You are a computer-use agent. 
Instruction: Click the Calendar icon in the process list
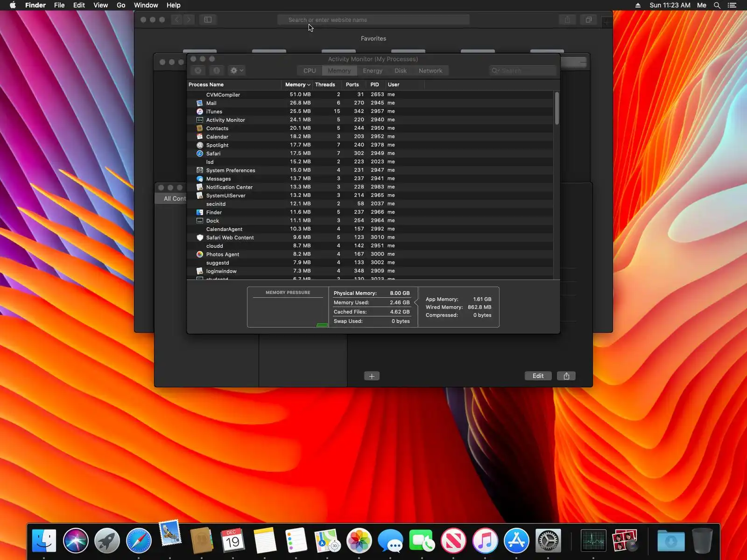(x=200, y=137)
